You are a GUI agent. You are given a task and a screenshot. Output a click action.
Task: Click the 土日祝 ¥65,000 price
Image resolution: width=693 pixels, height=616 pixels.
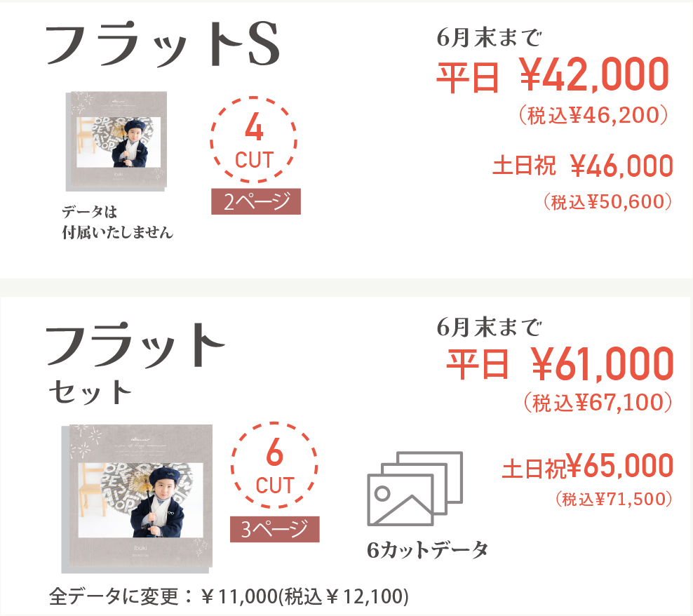(x=587, y=467)
